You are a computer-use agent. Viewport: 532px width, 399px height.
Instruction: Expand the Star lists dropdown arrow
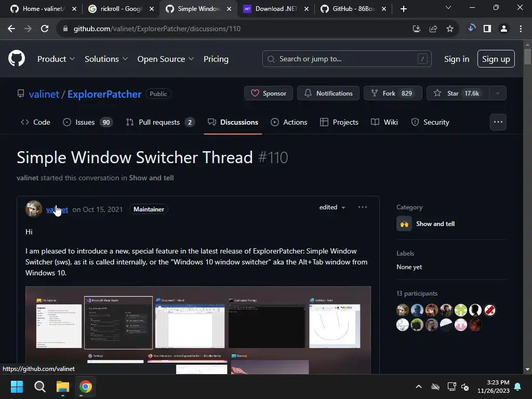click(x=498, y=94)
